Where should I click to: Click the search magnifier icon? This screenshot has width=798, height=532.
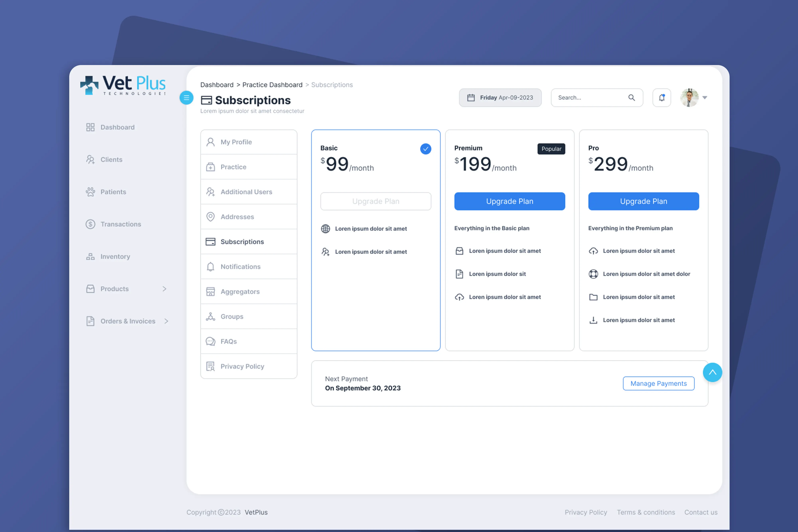pos(631,98)
